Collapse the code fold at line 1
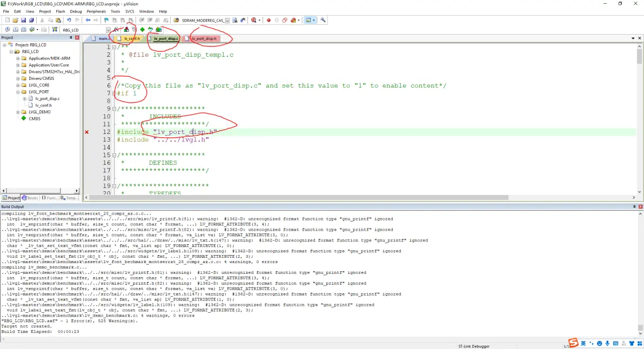The width and height of the screenshot is (644, 349). [114, 47]
